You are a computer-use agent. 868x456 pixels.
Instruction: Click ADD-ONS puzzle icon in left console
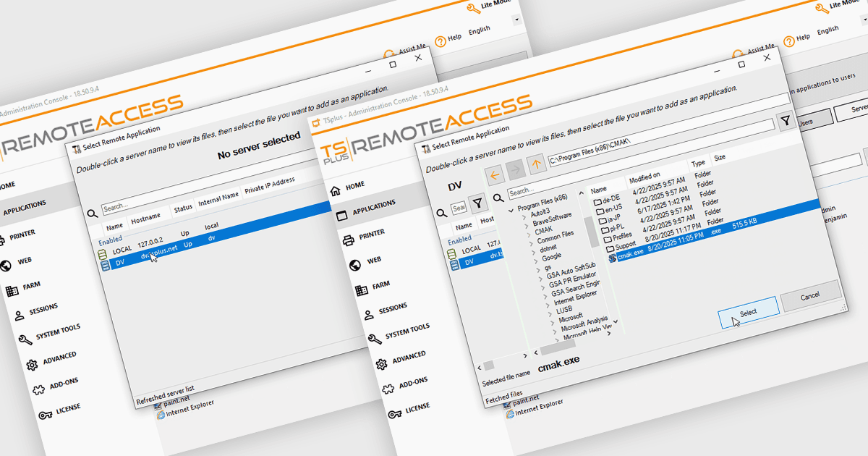[38, 389]
